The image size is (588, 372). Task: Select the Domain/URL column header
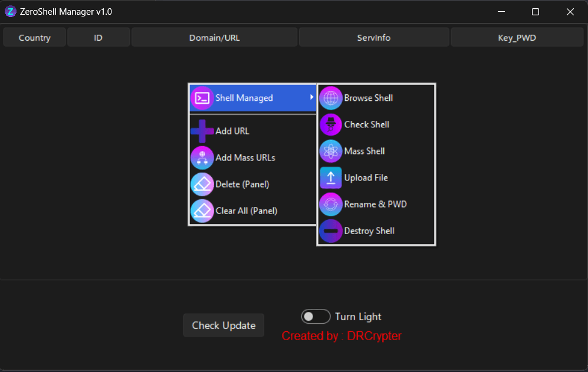(x=213, y=37)
